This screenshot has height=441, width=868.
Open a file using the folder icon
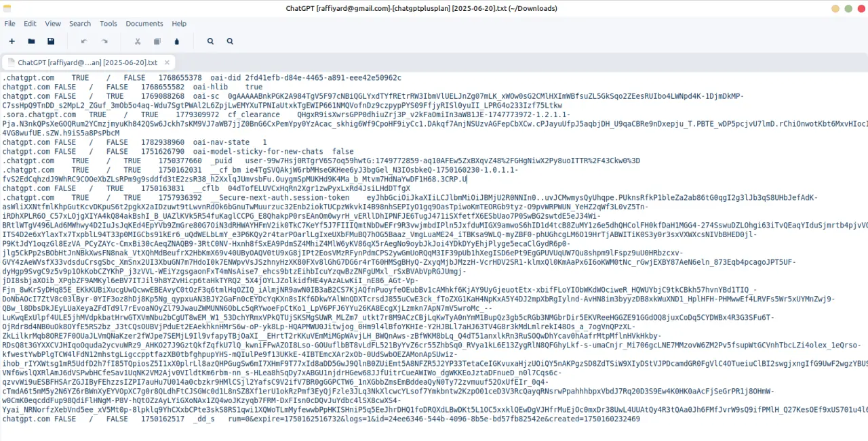point(31,41)
